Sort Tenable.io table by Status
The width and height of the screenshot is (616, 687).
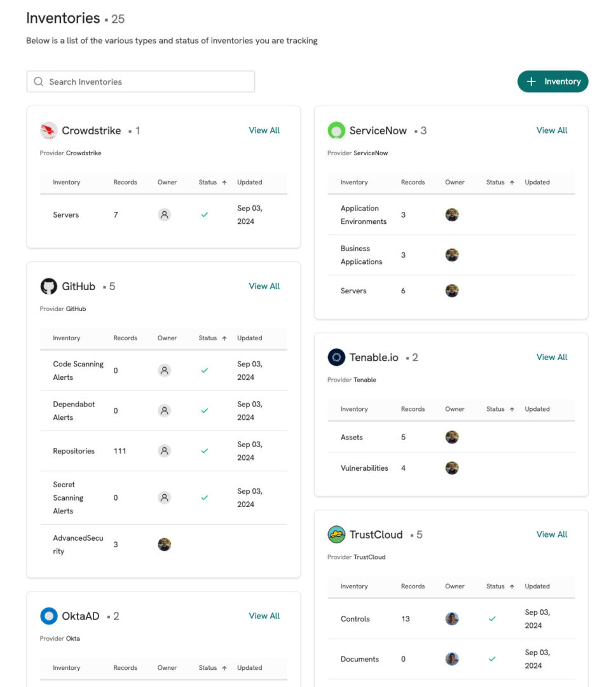coord(500,409)
